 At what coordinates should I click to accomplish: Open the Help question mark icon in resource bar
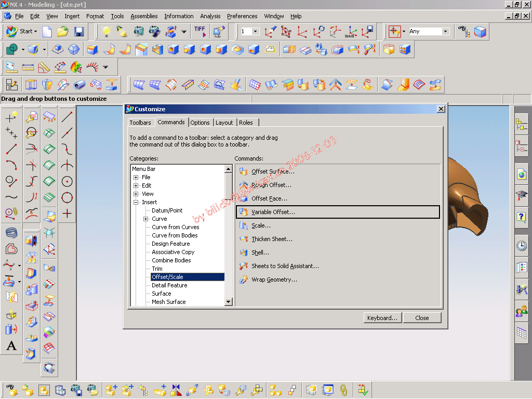coord(522,217)
